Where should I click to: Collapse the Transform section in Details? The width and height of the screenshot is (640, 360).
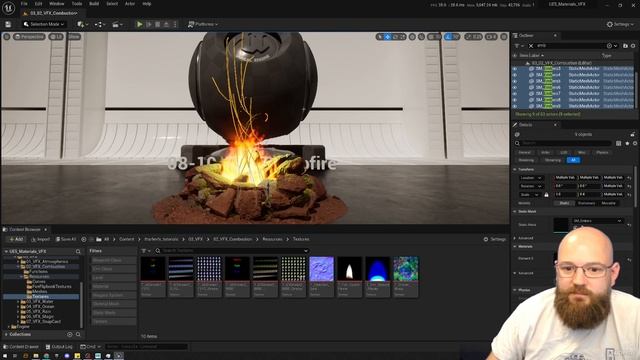(x=515, y=169)
